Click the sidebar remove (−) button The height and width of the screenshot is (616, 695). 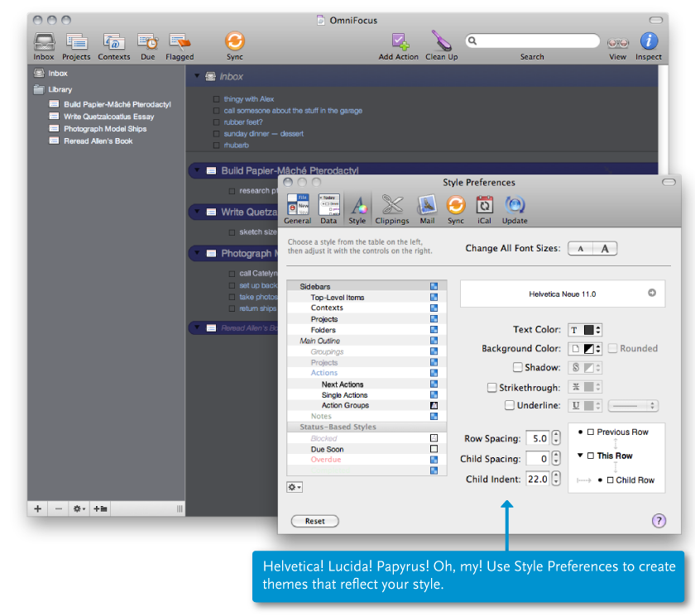pos(59,509)
